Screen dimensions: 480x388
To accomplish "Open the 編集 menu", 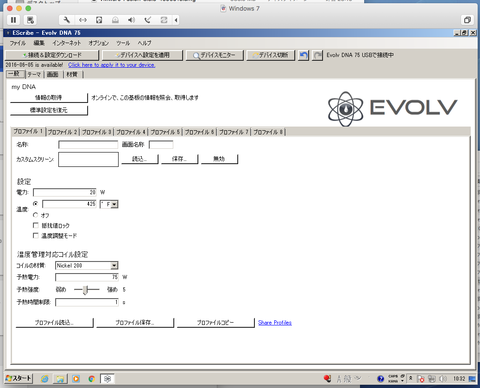I will 39,43.
